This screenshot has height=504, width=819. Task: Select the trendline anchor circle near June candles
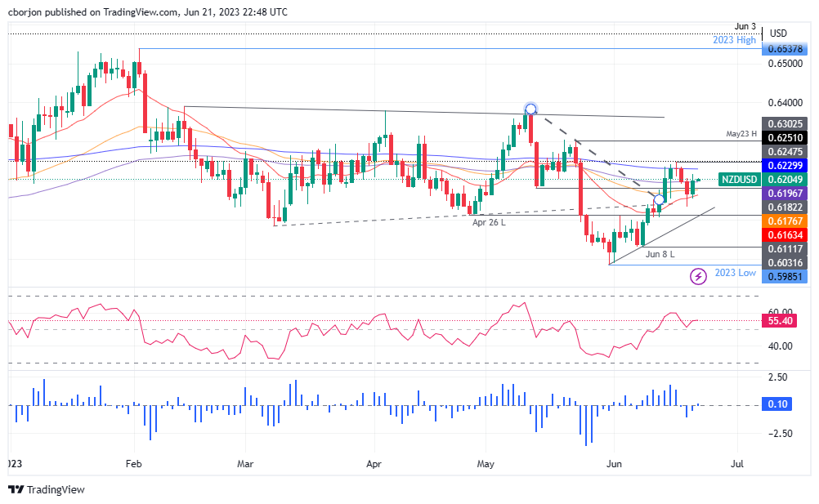point(659,199)
